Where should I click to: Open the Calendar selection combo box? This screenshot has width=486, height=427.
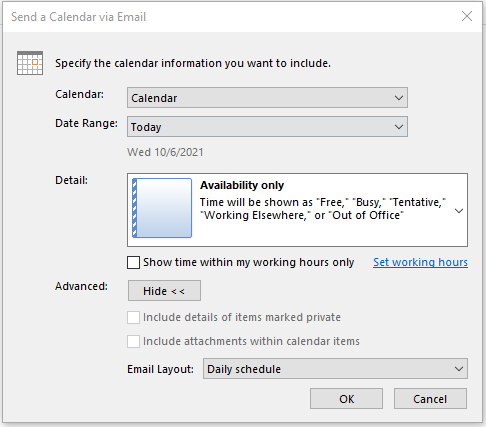point(267,98)
